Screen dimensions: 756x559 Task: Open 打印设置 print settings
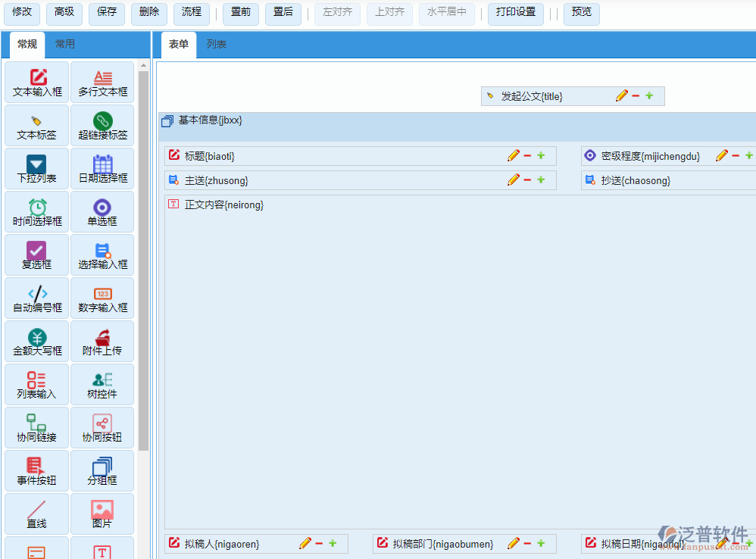coord(515,13)
